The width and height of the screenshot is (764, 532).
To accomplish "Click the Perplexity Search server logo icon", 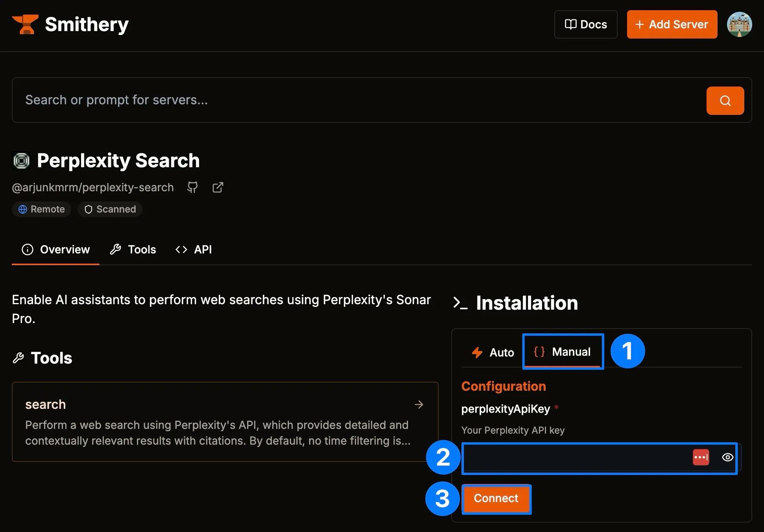I will click(22, 161).
